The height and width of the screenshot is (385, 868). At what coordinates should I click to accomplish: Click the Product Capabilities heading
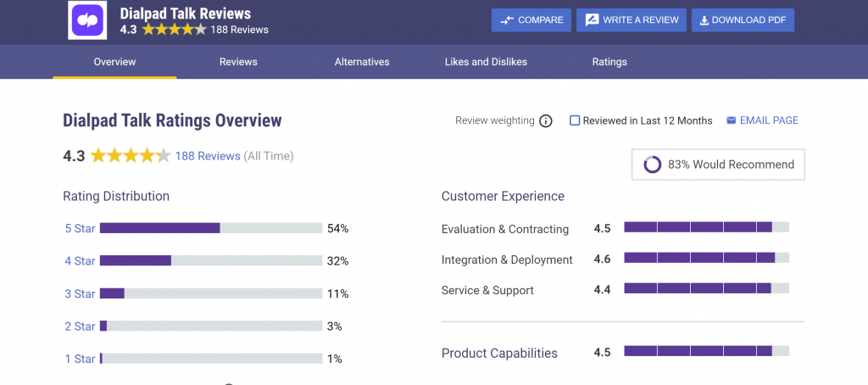[499, 354]
